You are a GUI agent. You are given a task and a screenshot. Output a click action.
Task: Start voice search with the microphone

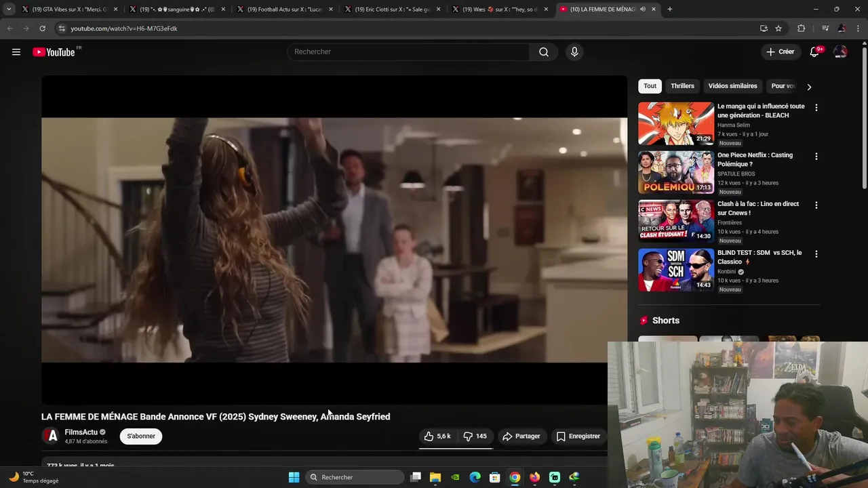(x=574, y=52)
